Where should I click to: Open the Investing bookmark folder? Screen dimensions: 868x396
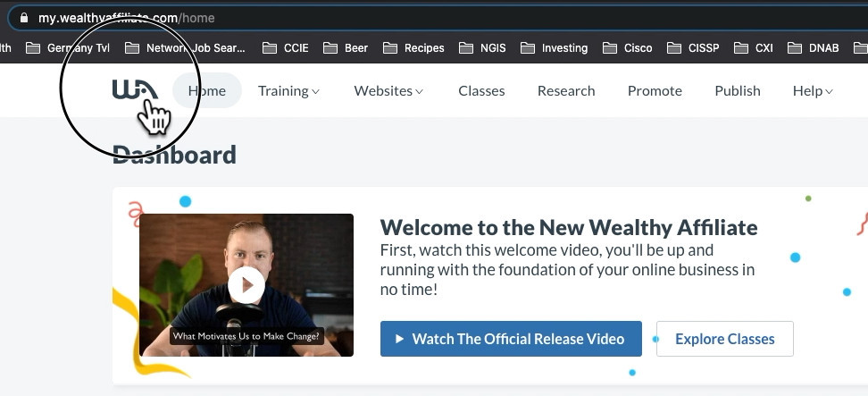tap(554, 48)
